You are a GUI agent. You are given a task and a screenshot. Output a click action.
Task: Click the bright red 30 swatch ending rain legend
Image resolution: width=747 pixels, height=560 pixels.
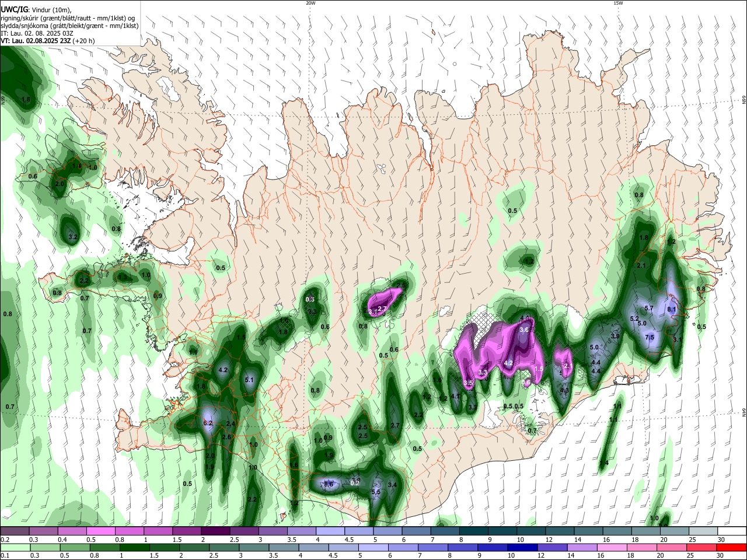(x=732, y=548)
